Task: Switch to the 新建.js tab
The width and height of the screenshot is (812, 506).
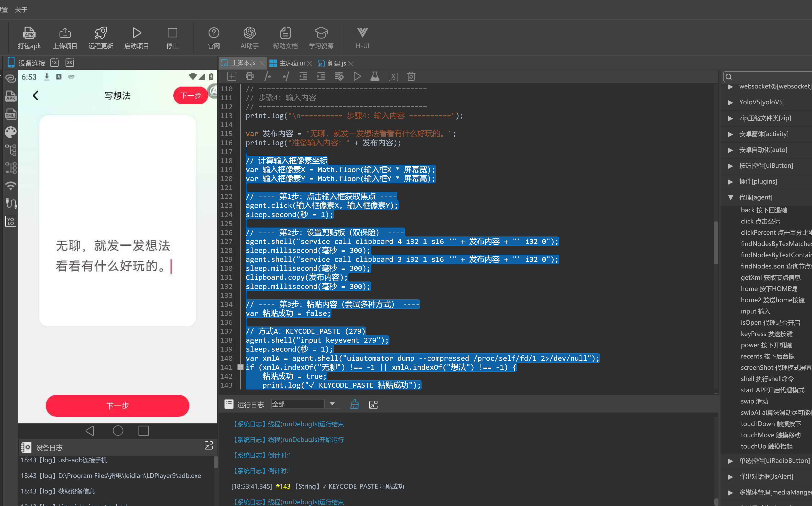Action: pyautogui.click(x=337, y=63)
